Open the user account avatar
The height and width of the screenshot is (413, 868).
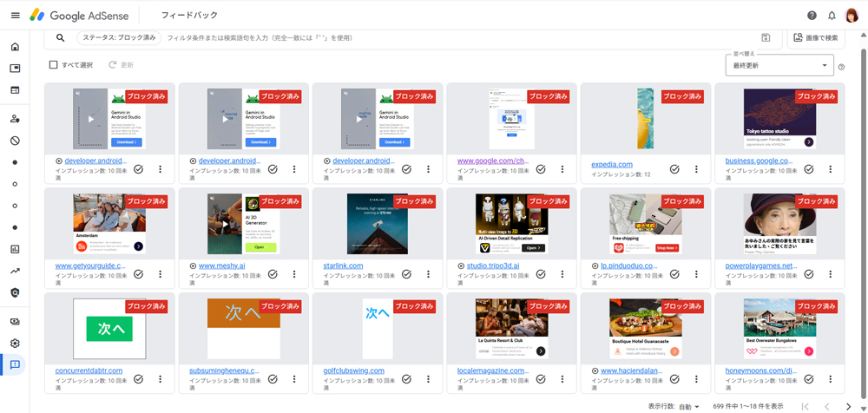852,16
